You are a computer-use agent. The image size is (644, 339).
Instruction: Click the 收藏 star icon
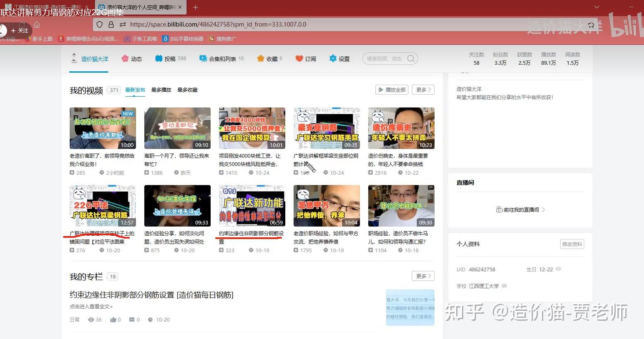click(260, 59)
